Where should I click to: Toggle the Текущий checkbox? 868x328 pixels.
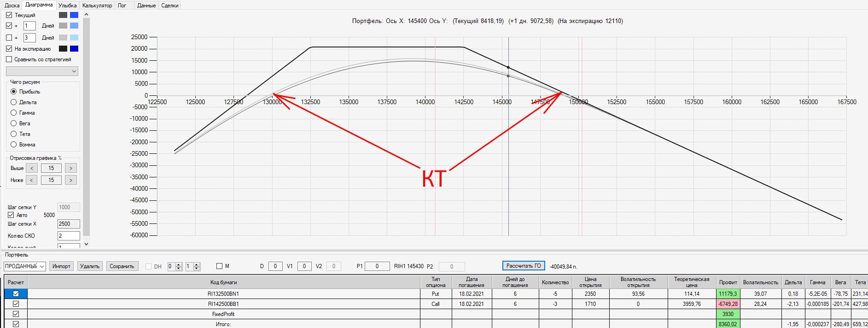tap(9, 15)
